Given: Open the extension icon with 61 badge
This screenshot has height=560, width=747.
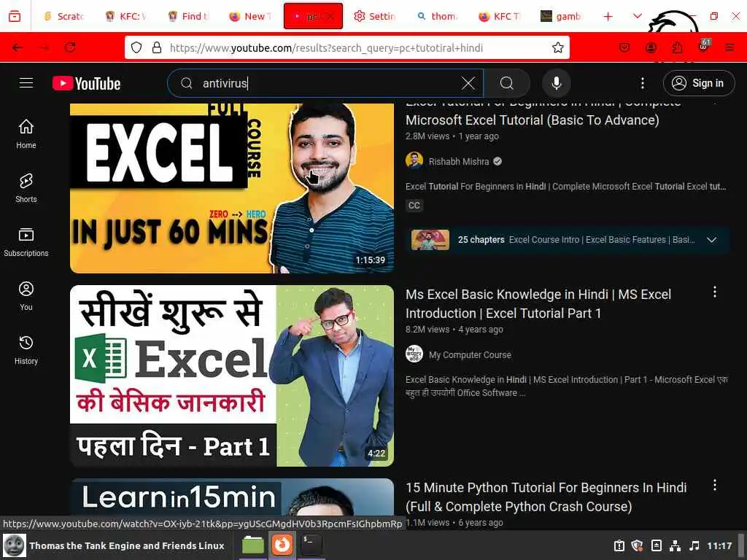Looking at the screenshot, I should tap(704, 46).
